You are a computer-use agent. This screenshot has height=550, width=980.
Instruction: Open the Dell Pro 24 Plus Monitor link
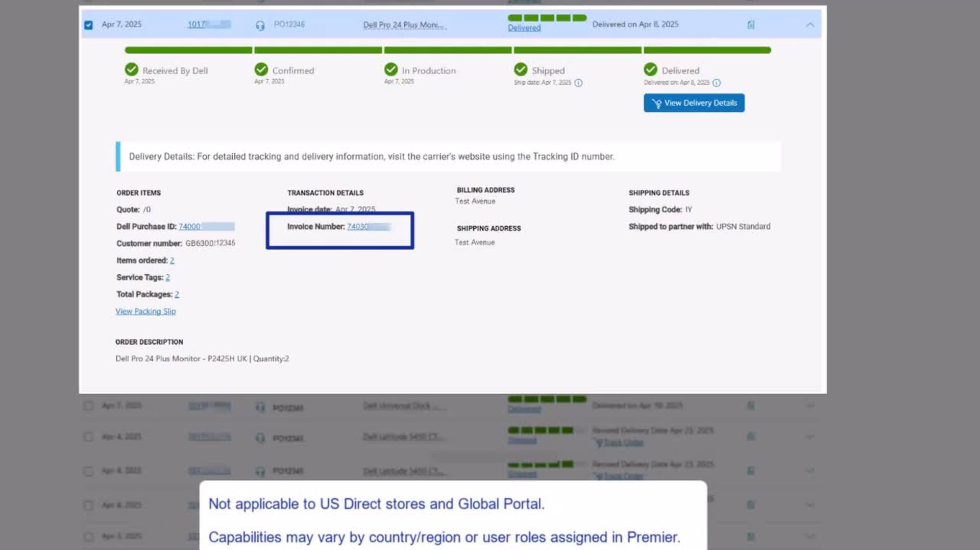tap(405, 25)
